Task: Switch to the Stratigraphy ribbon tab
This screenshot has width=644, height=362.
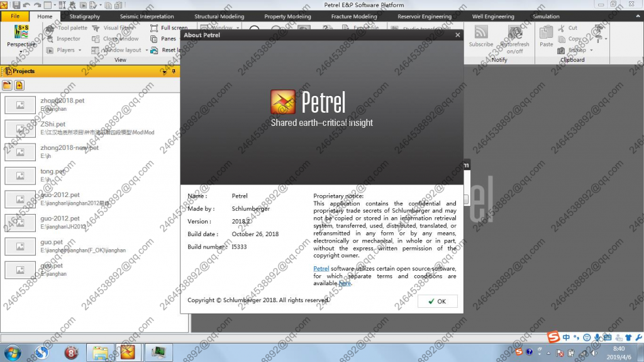Action: click(85, 16)
